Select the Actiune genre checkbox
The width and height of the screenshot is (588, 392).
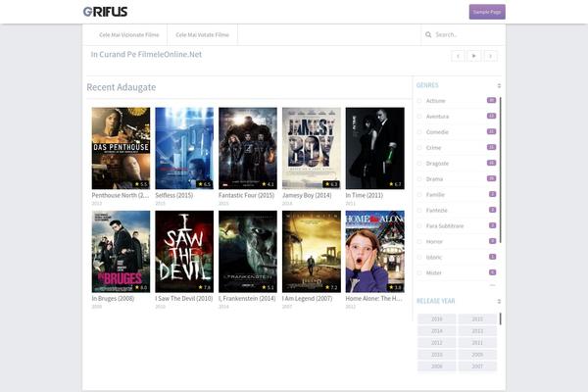[x=419, y=101]
